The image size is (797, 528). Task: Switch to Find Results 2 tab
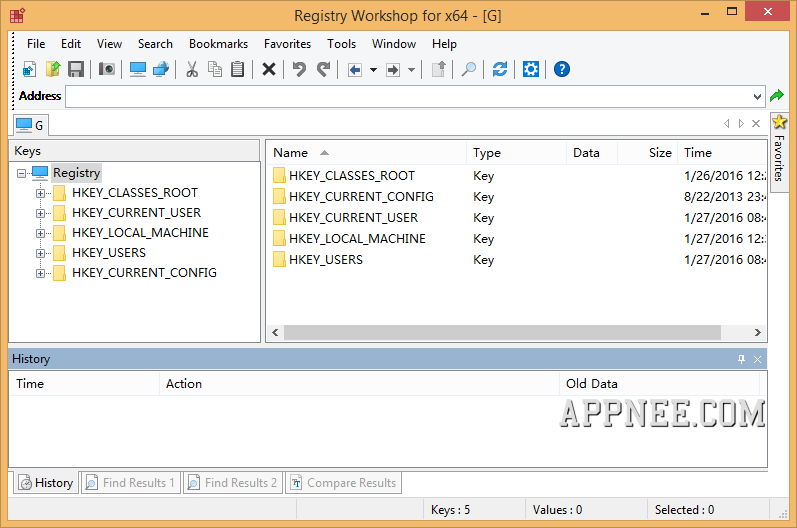(233, 483)
